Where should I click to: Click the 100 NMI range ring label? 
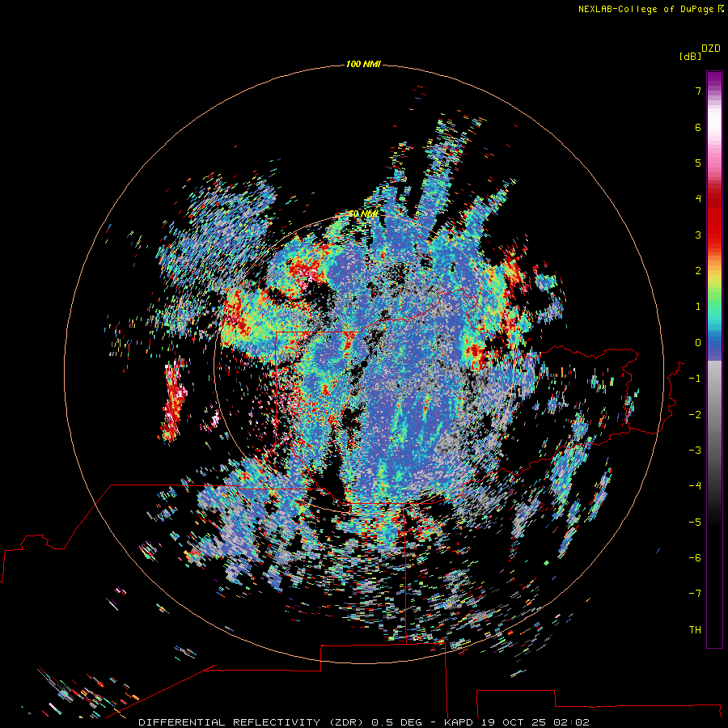pos(363,64)
